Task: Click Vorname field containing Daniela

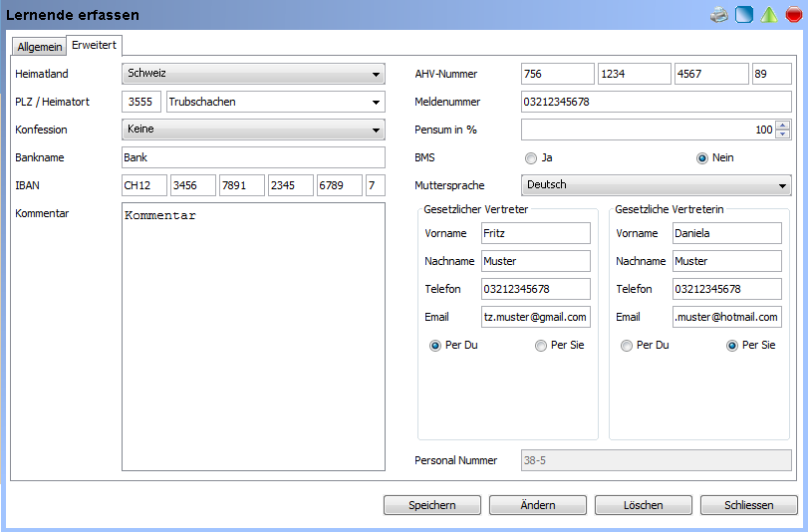Action: (x=727, y=233)
